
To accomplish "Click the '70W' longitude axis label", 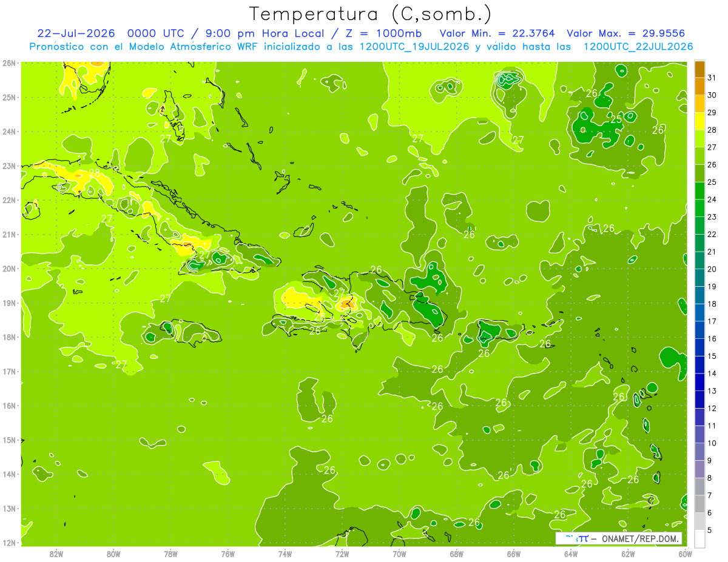I will tap(399, 554).
